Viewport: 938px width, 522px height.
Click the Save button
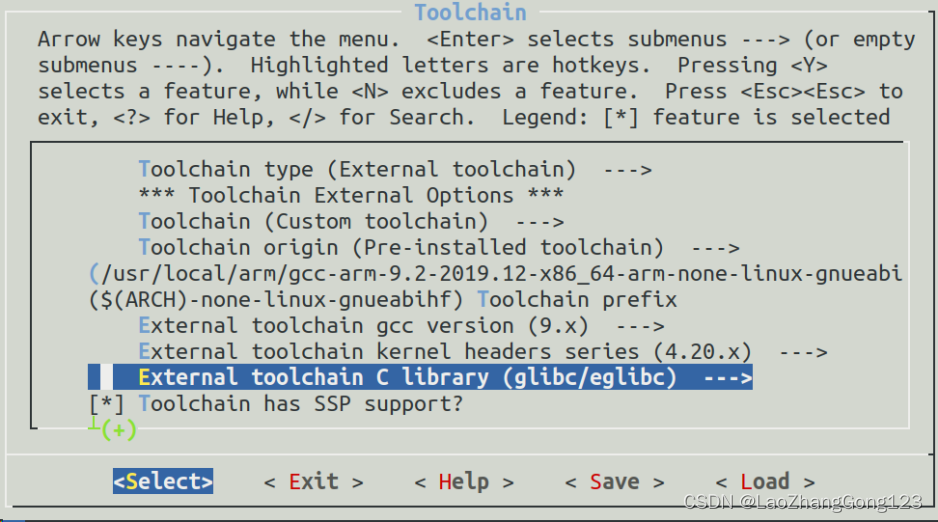(x=614, y=481)
